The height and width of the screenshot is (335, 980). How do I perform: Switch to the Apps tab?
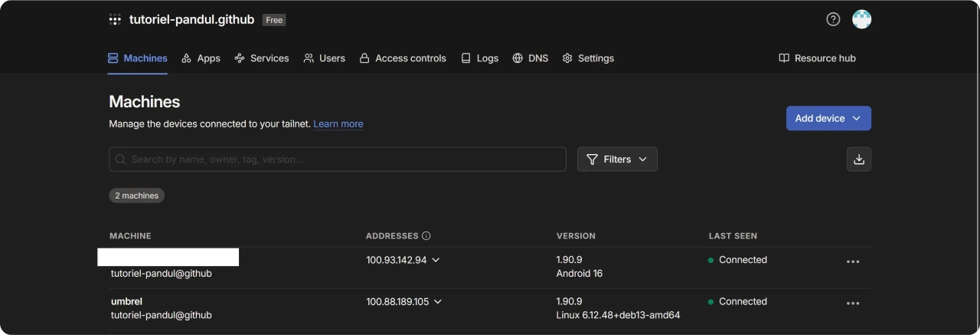[x=201, y=58]
